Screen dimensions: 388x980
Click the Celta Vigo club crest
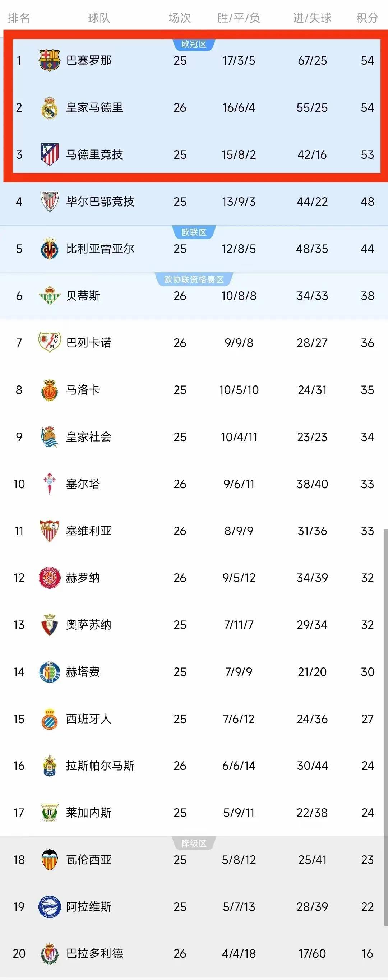(50, 484)
